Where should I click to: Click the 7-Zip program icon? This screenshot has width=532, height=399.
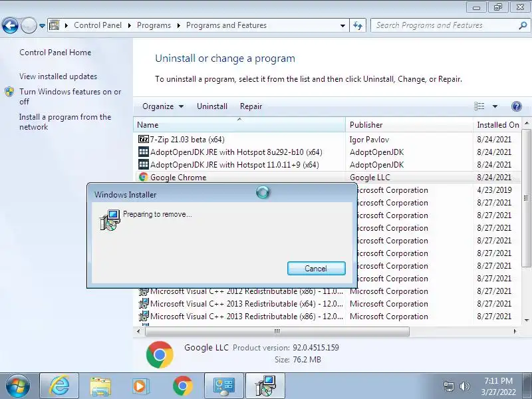pyautogui.click(x=144, y=139)
